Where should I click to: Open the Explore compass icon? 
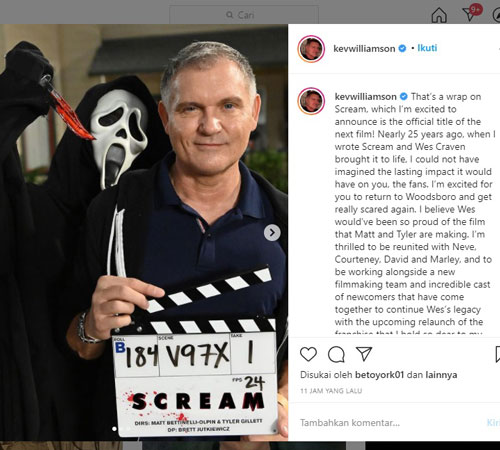(x=497, y=15)
